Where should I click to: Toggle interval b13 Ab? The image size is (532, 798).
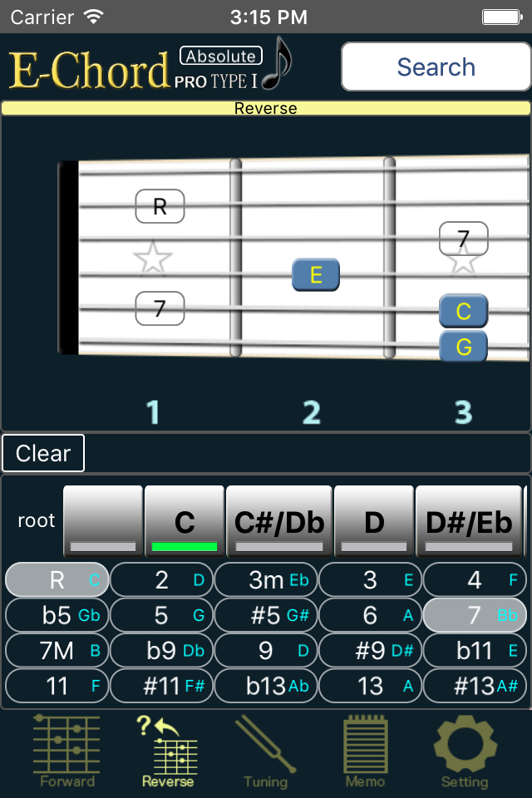(x=266, y=686)
